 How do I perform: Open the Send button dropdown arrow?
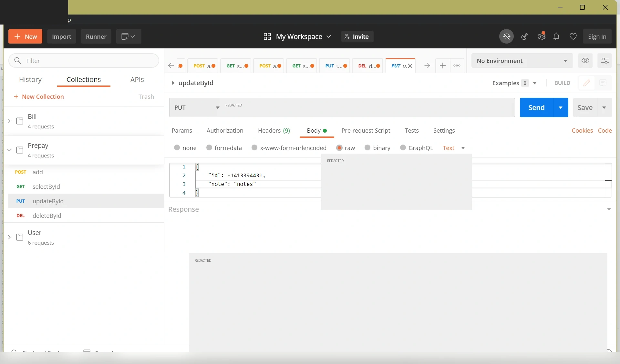(x=561, y=107)
